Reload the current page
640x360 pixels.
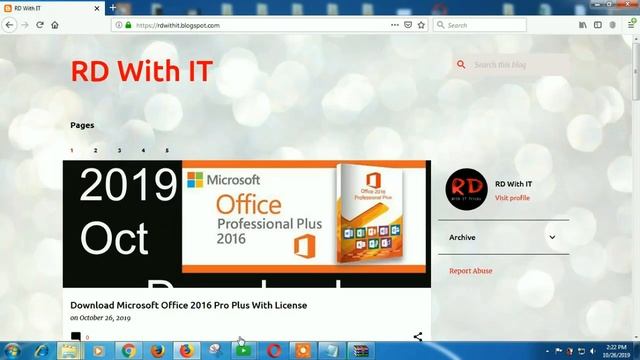(40, 25)
